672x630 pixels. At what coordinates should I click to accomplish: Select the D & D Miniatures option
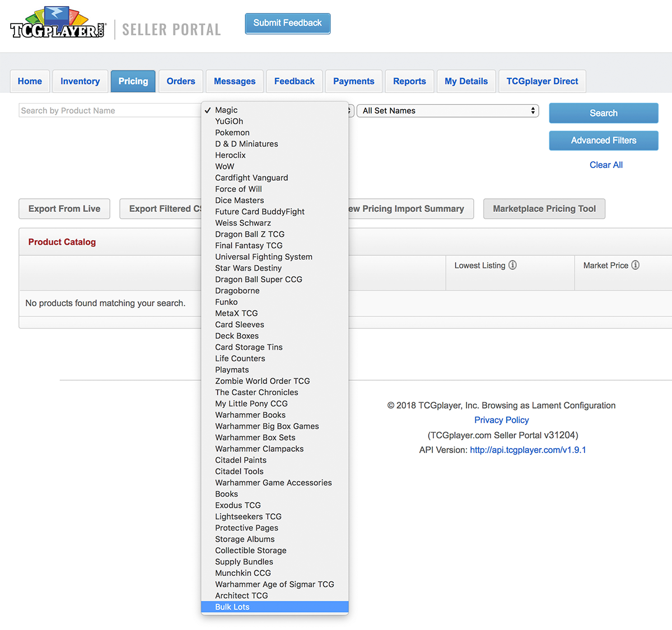[275, 144]
